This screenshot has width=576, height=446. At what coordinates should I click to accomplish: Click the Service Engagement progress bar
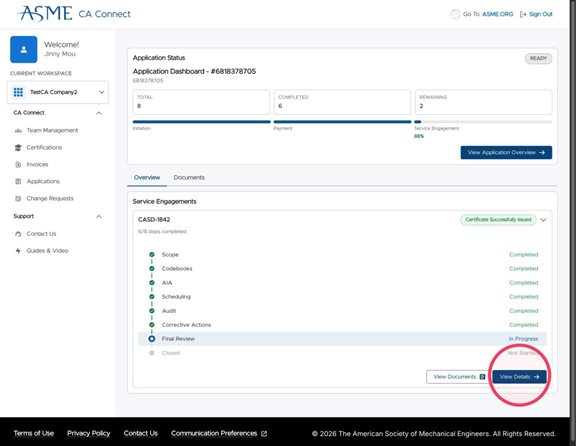(483, 122)
